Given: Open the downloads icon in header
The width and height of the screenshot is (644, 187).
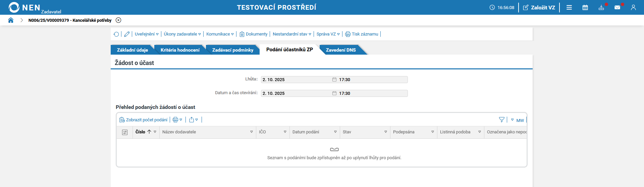Looking at the screenshot, I should tap(601, 7).
